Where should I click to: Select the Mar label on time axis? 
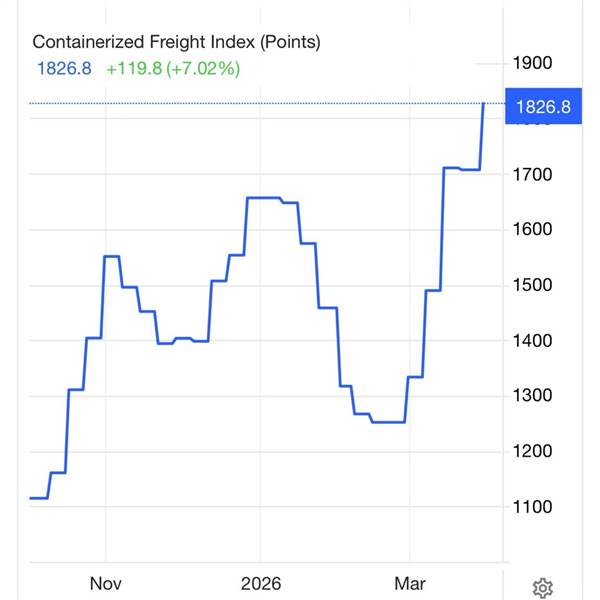pos(410,583)
